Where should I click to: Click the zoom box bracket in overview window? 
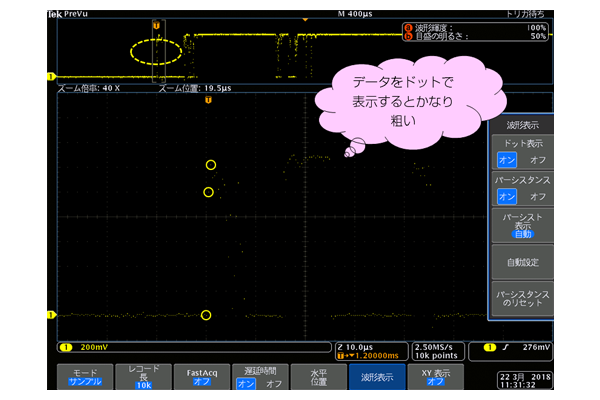coord(159,51)
